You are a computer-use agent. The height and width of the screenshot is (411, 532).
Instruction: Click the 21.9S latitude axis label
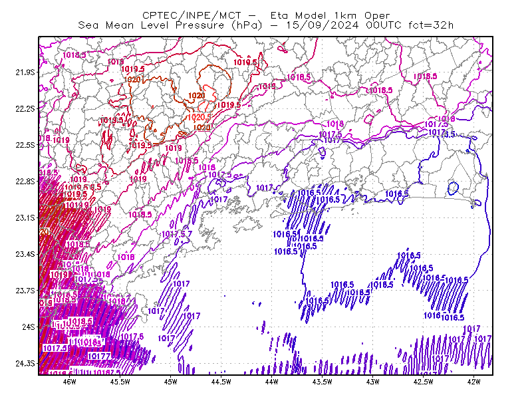(25, 72)
